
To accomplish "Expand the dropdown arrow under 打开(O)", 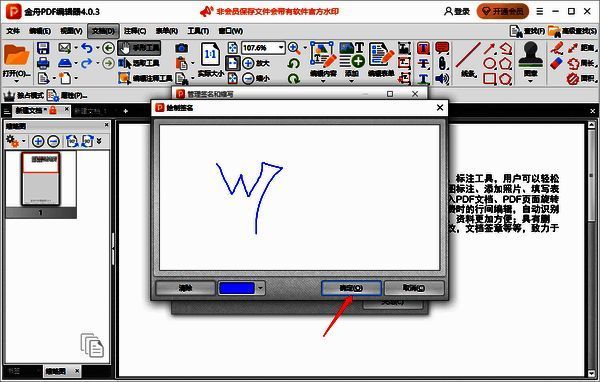I will (16, 82).
